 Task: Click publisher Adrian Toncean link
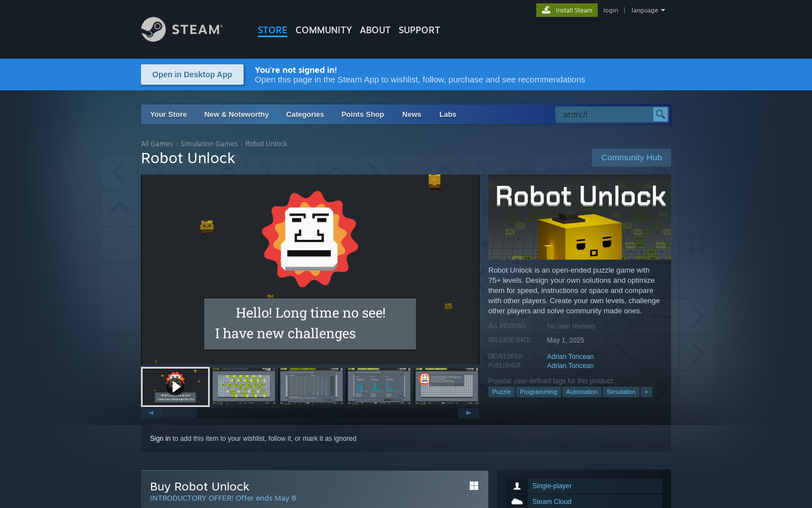pyautogui.click(x=570, y=366)
